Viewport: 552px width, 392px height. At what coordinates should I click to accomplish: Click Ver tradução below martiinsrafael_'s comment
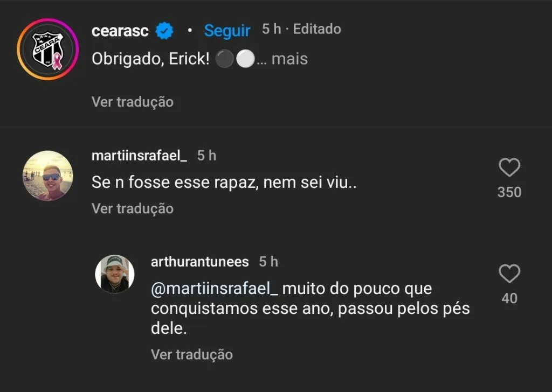[x=132, y=208]
